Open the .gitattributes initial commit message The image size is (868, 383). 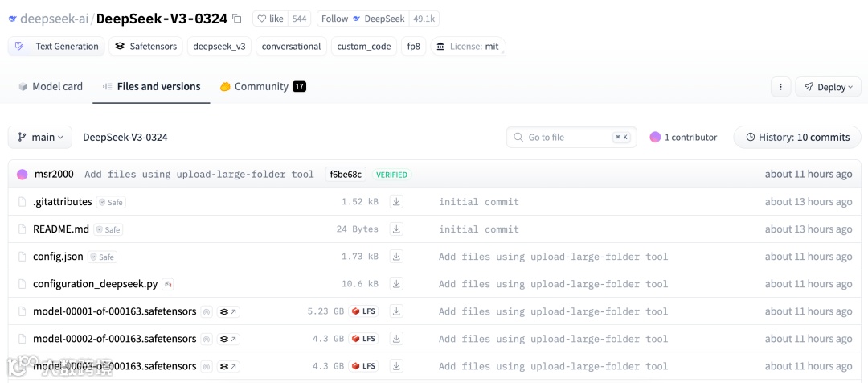479,202
